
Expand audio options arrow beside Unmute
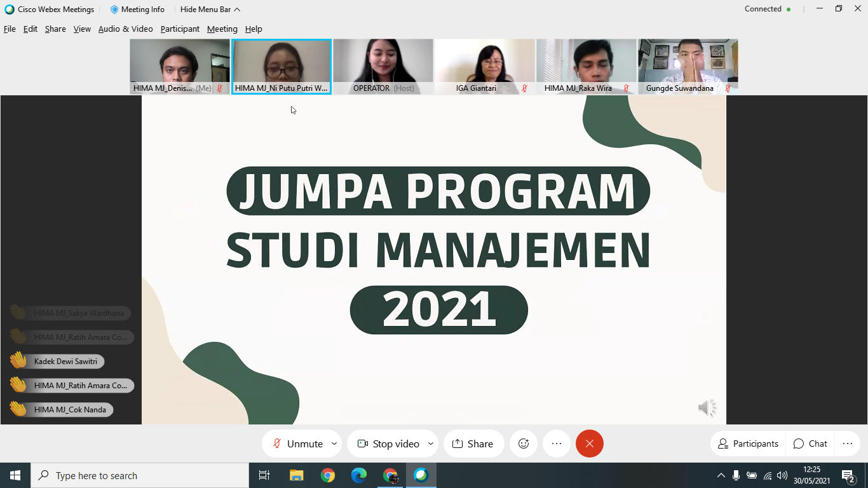(x=334, y=444)
